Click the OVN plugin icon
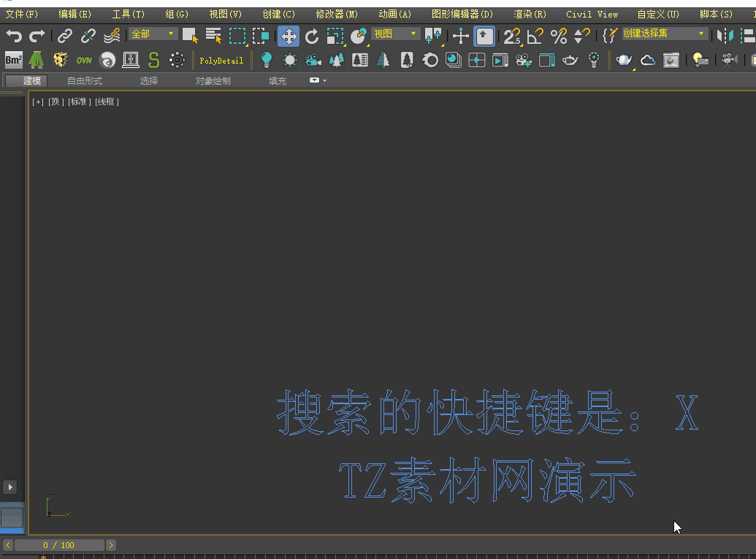The height and width of the screenshot is (559, 756). (84, 61)
